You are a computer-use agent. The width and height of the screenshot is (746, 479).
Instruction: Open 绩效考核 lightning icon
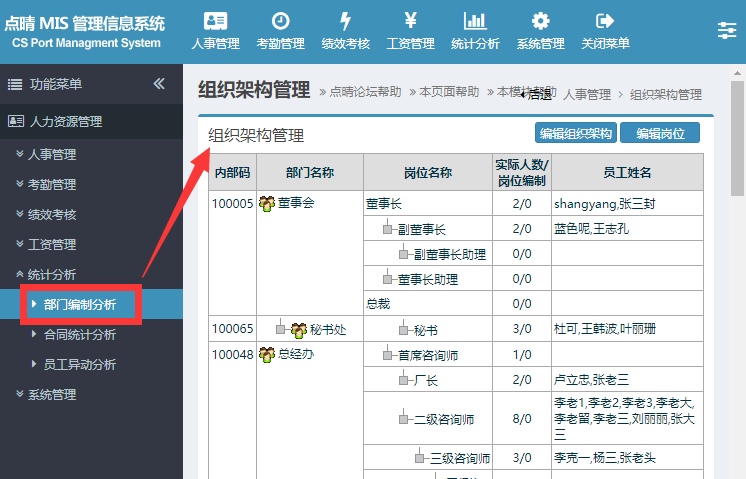click(345, 21)
